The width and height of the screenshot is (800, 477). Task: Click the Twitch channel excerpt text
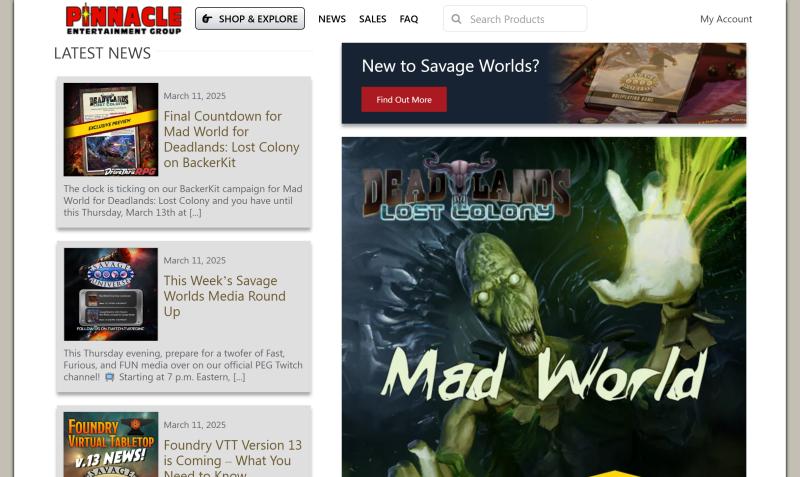pos(183,365)
